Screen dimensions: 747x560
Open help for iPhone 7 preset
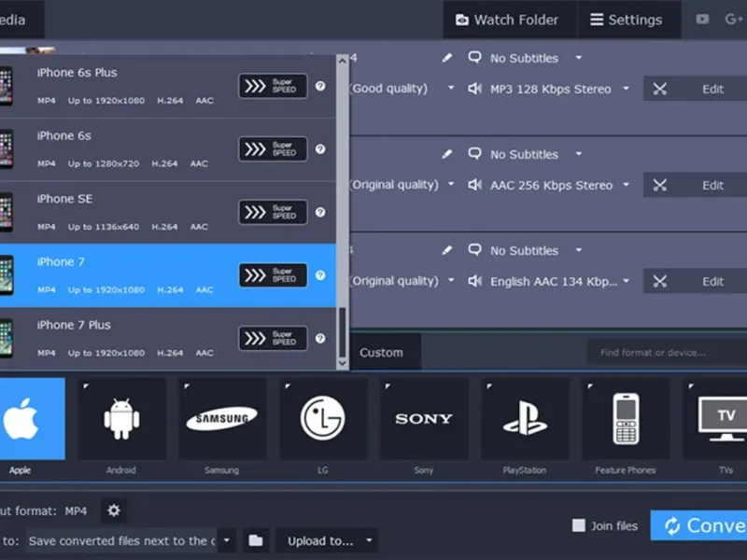click(x=320, y=275)
